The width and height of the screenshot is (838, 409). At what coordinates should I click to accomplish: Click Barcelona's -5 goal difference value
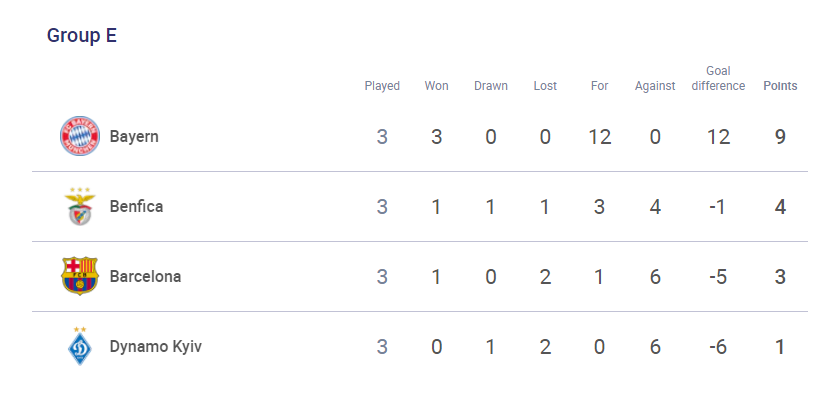(718, 277)
